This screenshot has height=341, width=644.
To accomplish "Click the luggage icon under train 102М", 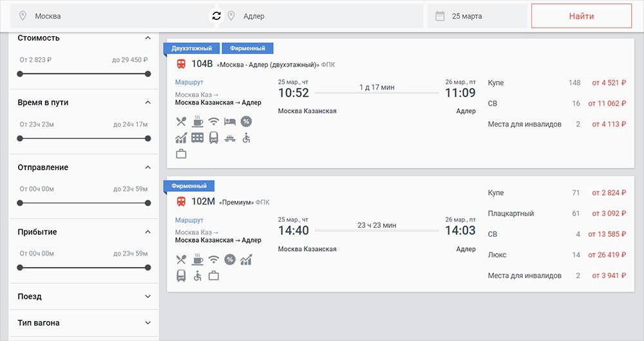I will [214, 276].
